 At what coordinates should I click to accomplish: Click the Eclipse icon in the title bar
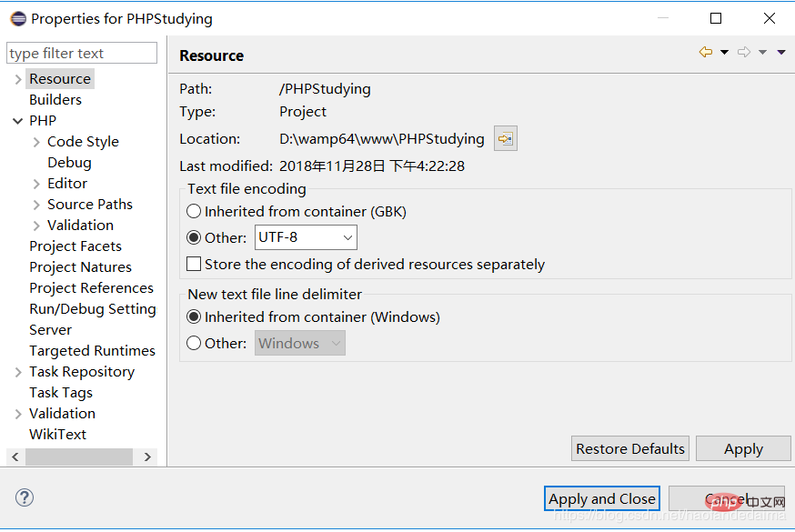tap(18, 19)
